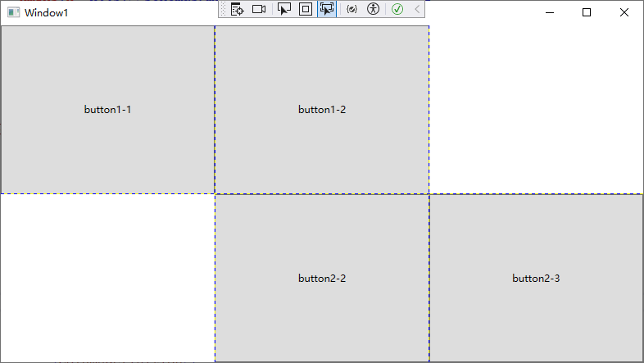Grab the dotted toolbar drag handle
Viewport: 644px width, 363px height.
224,9
